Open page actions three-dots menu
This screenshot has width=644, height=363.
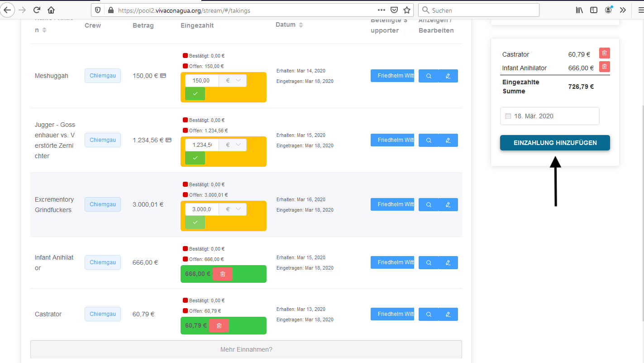381,10
